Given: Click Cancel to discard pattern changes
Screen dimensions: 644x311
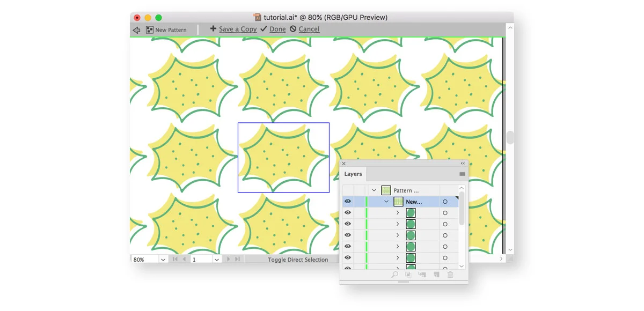Looking at the screenshot, I should (309, 29).
